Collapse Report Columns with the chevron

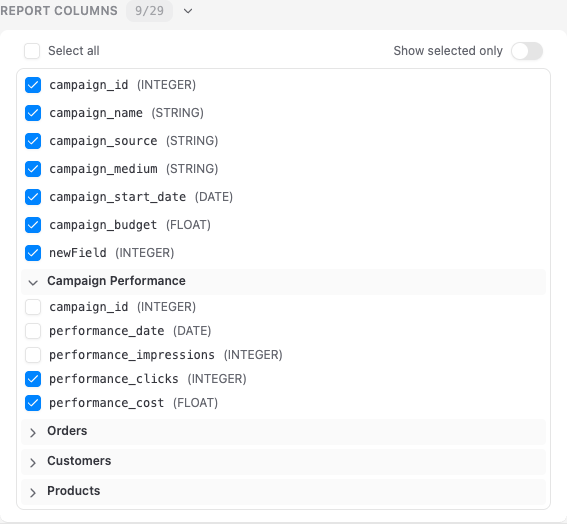pos(188,11)
